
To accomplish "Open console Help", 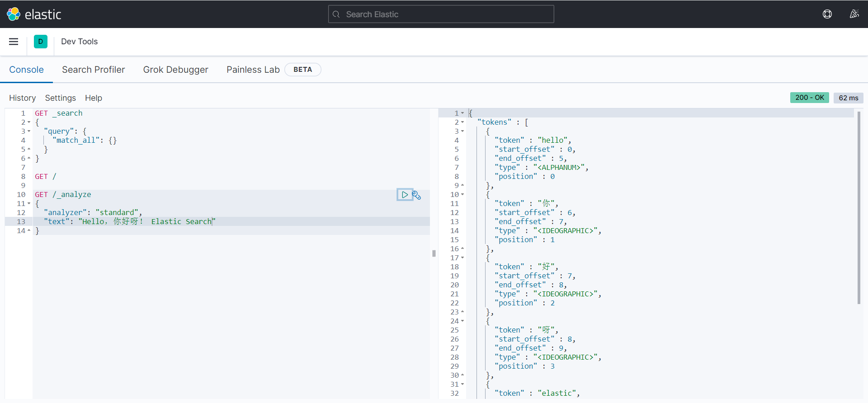I will (94, 98).
